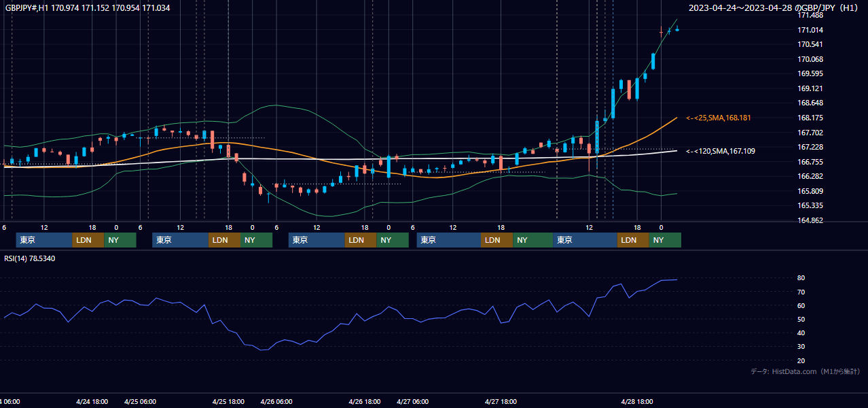868x408 pixels.
Task: Click the 4/25 18:00 date label
Action: tap(228, 402)
